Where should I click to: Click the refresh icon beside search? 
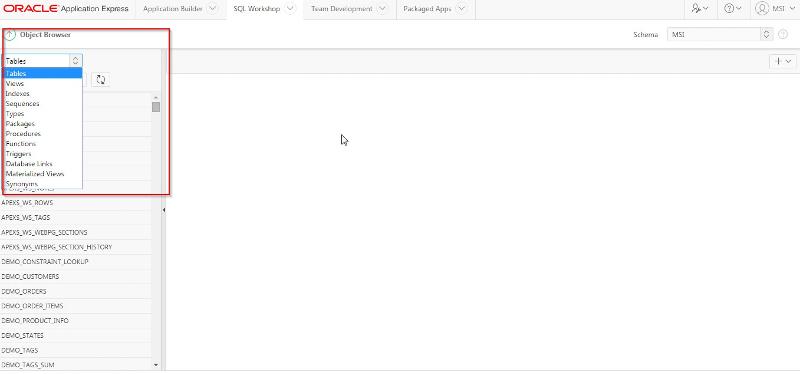click(101, 80)
